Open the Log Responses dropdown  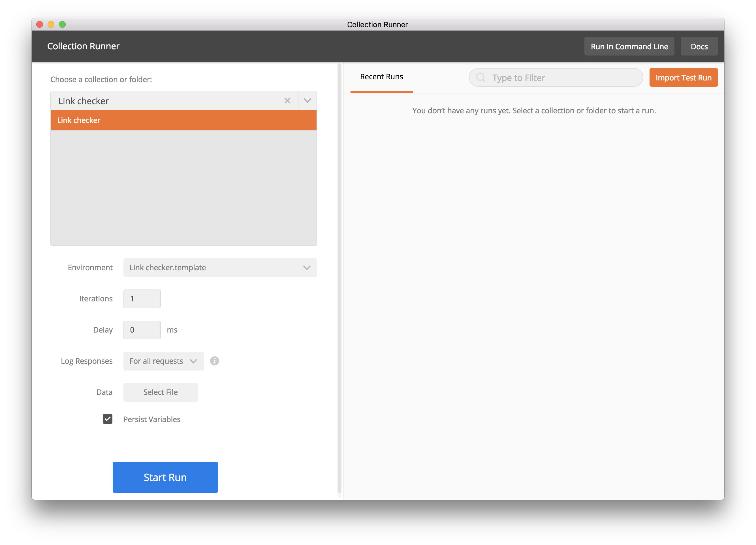[x=163, y=361]
